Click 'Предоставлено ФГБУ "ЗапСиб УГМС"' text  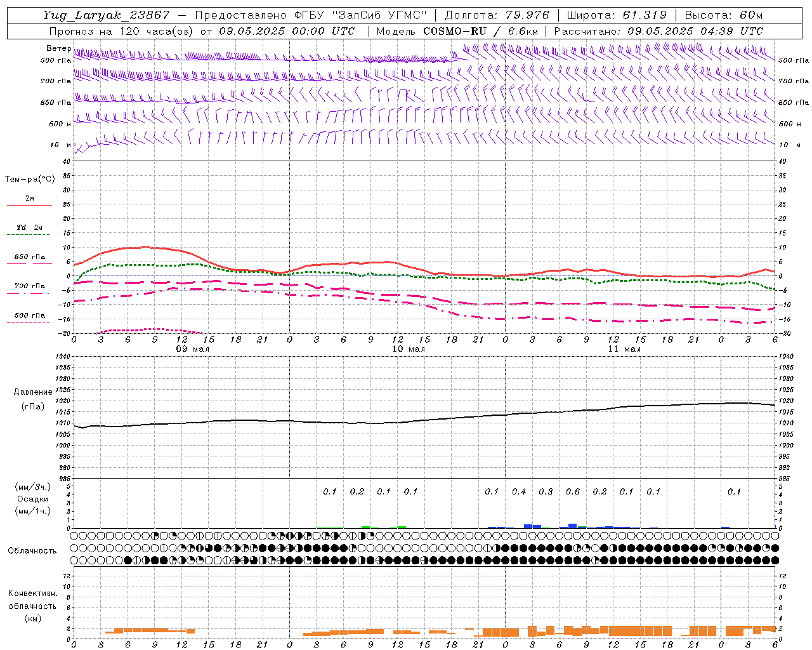tap(311, 15)
